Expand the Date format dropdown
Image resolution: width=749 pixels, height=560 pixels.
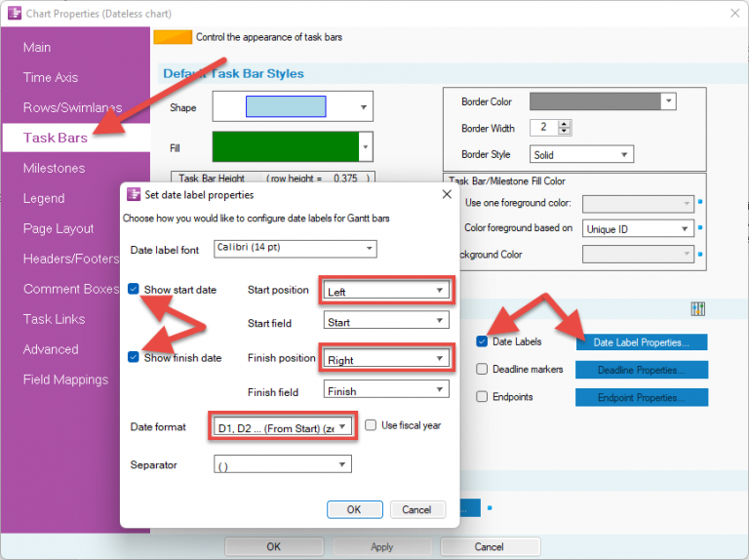pyautogui.click(x=281, y=427)
